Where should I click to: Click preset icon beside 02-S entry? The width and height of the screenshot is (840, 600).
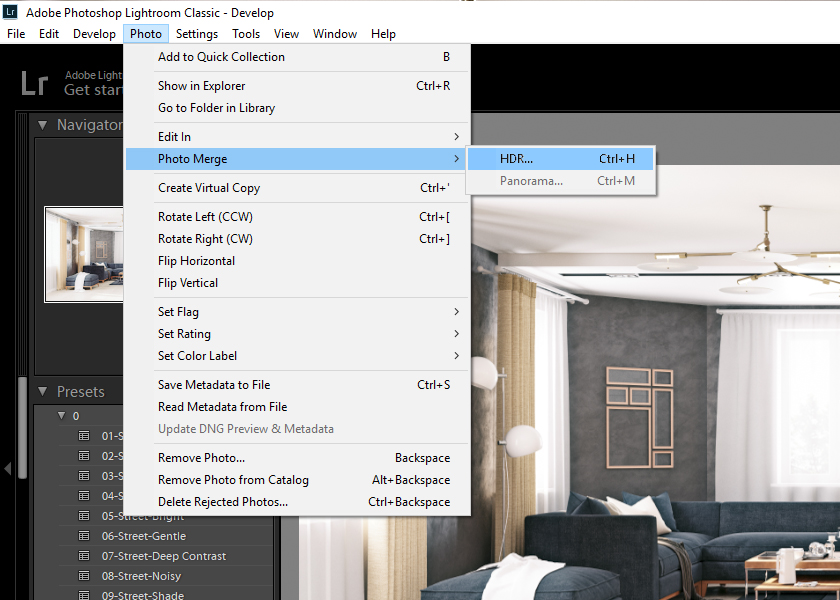pos(84,456)
